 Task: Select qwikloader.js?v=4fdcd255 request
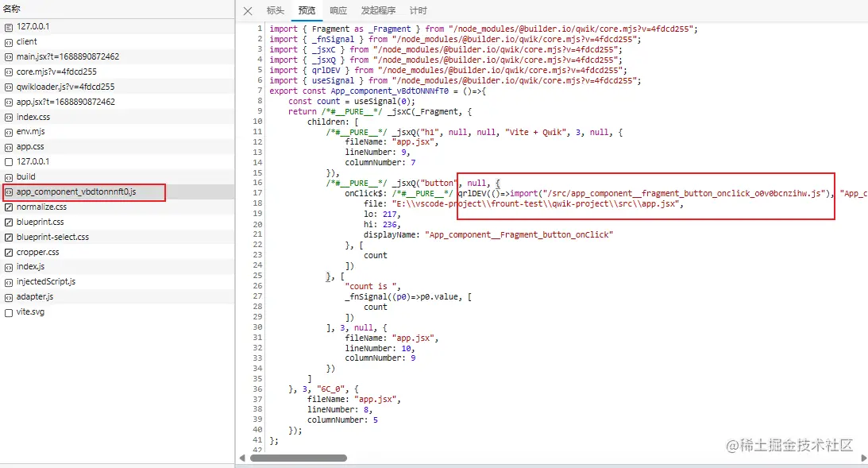pyautogui.click(x=117, y=87)
